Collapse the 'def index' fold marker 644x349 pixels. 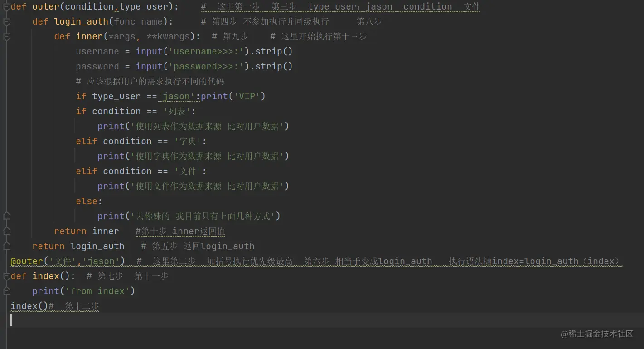pos(6,276)
